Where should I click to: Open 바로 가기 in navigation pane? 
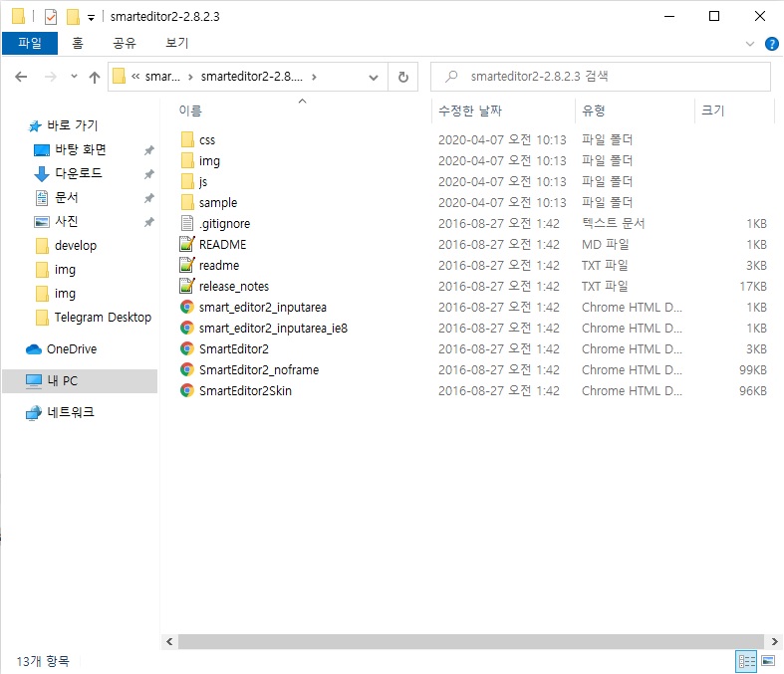pyautogui.click(x=72, y=125)
